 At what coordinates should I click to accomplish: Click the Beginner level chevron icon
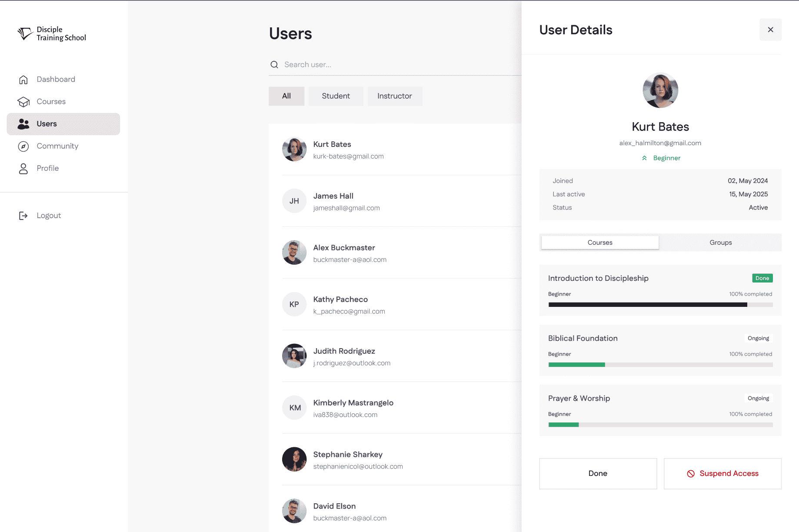coord(644,158)
